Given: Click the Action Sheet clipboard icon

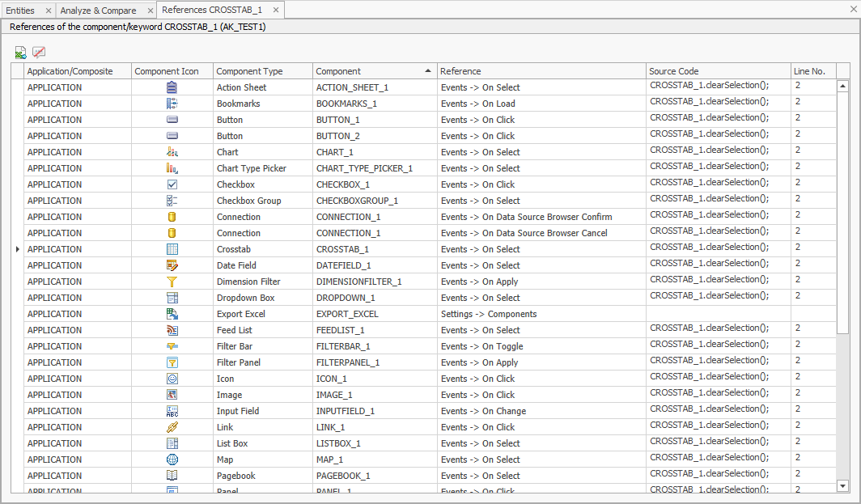Looking at the screenshot, I should [x=172, y=87].
